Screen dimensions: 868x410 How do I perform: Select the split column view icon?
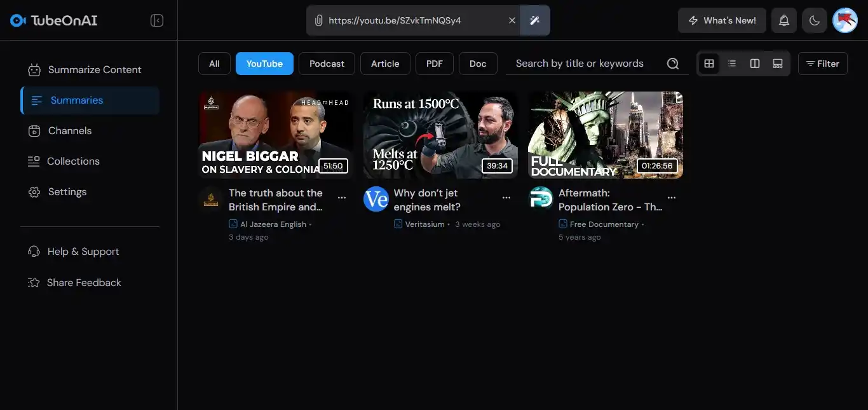[x=755, y=64]
